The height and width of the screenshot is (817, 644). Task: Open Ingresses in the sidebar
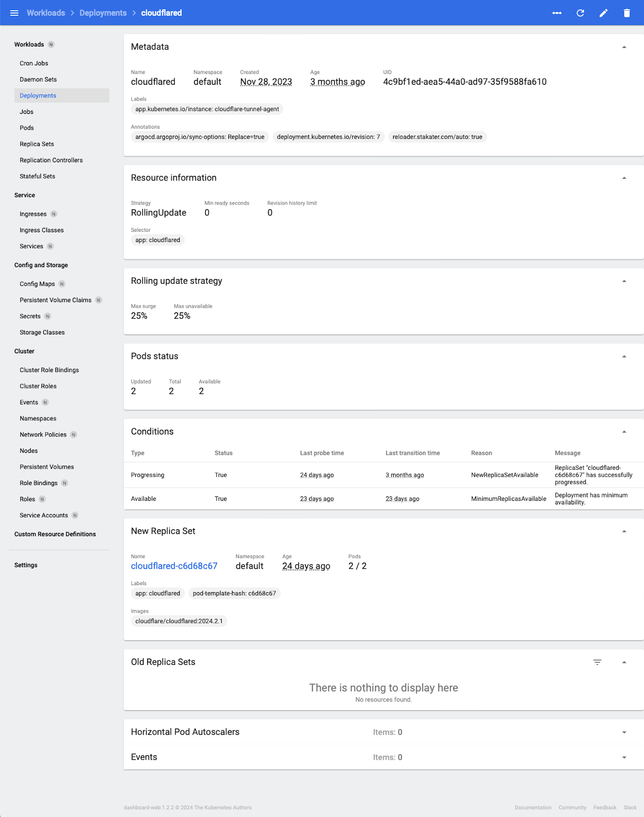coord(33,214)
